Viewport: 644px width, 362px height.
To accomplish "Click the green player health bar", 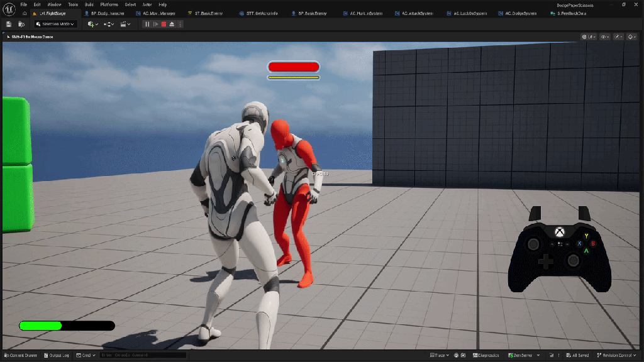I will click(x=41, y=326).
